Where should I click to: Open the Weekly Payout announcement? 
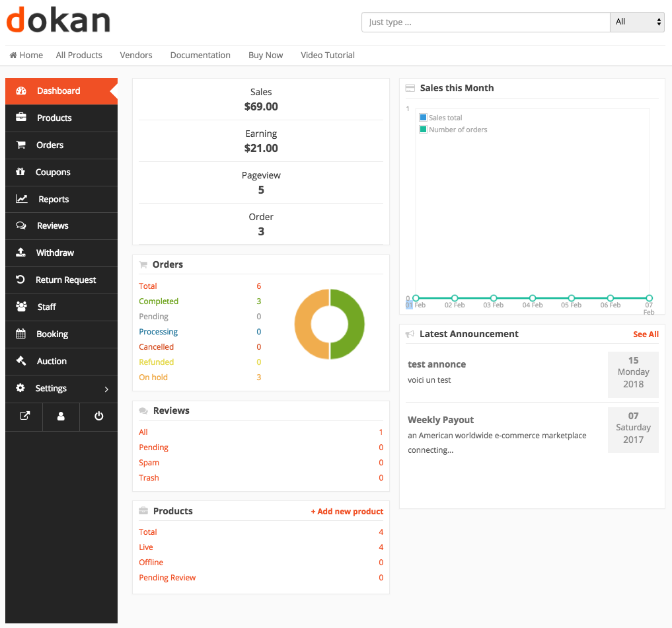pyautogui.click(x=441, y=420)
